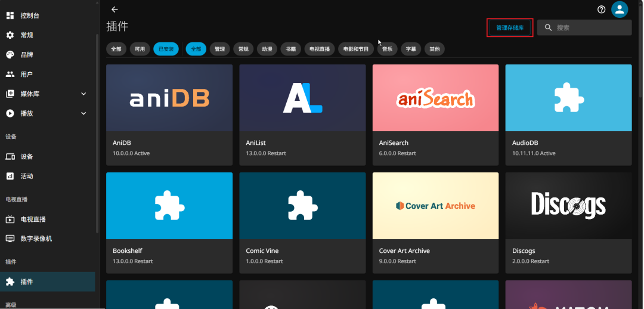Click the '6.0.0.0 Restart' text under AniSearch
This screenshot has height=309, width=644.
[x=397, y=153]
